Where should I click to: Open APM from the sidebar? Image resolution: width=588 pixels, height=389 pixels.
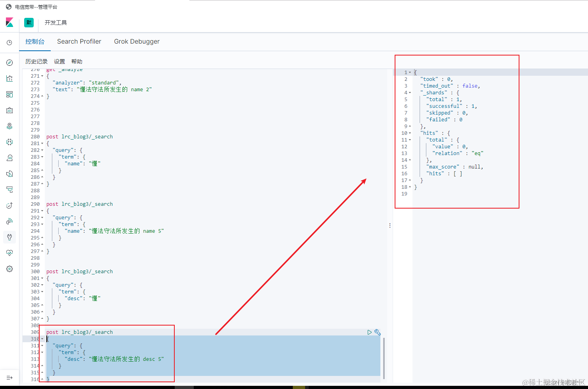(10, 190)
